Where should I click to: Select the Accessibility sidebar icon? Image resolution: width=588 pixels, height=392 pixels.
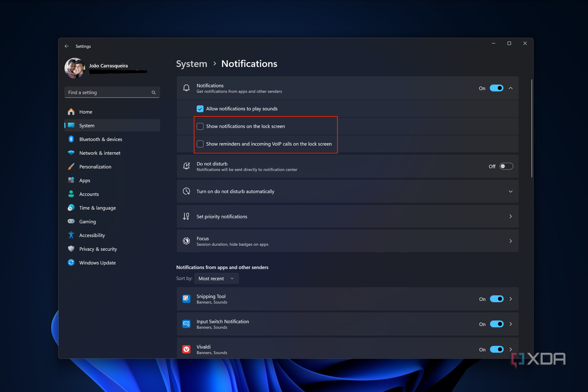click(x=71, y=235)
